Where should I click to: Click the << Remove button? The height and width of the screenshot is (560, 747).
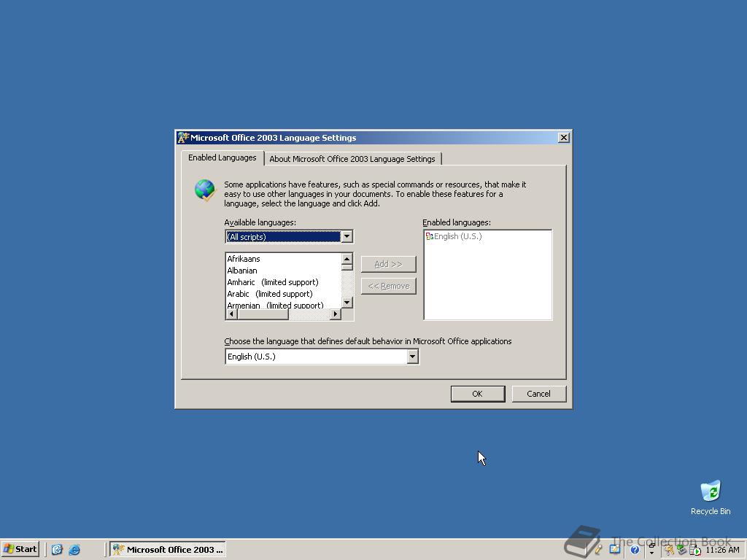[x=388, y=286]
